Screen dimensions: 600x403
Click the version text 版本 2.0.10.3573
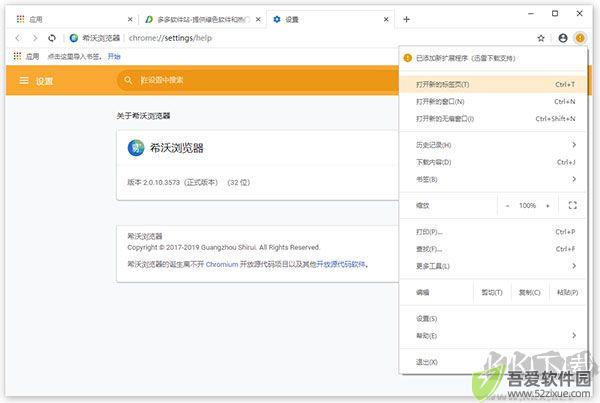153,183
